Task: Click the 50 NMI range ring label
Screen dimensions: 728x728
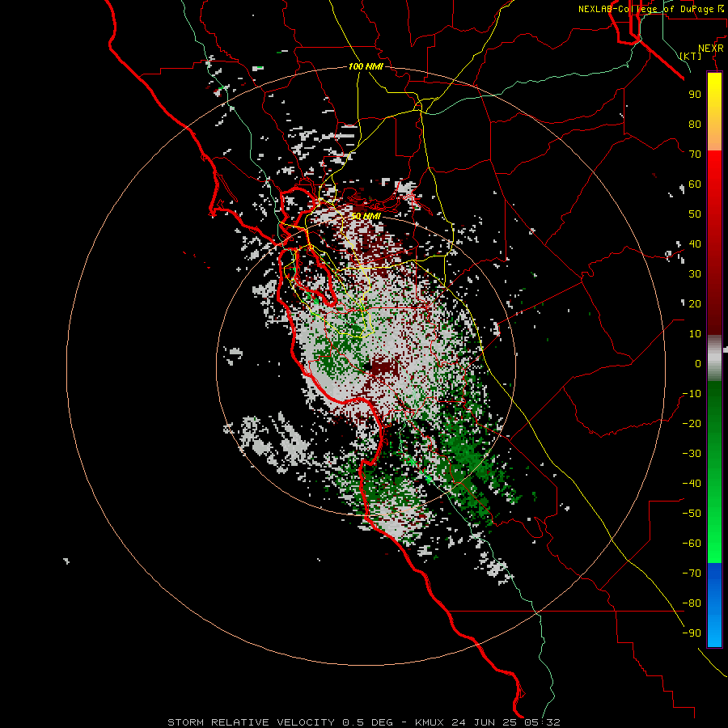Action: pos(366,216)
